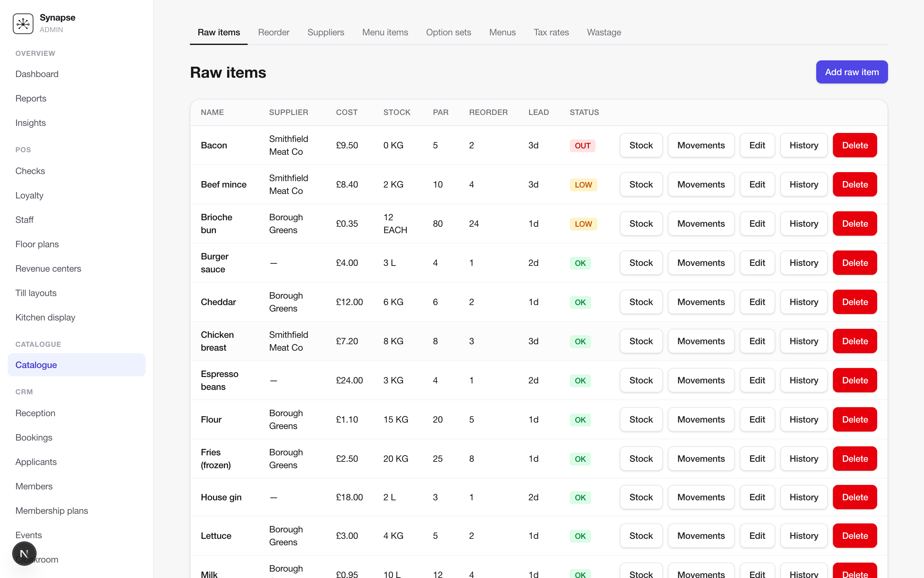Click the '12 EACH' stock value
The image size is (924, 578).
point(395,223)
